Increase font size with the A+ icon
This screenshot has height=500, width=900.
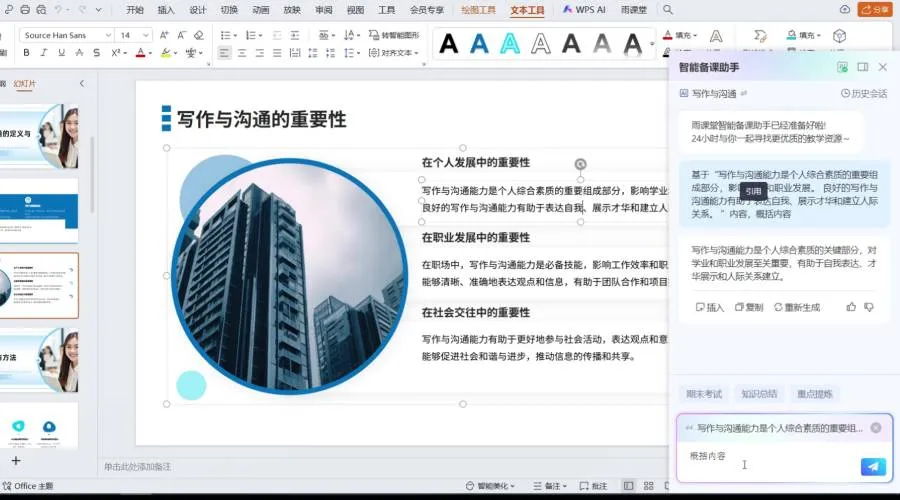pos(164,35)
